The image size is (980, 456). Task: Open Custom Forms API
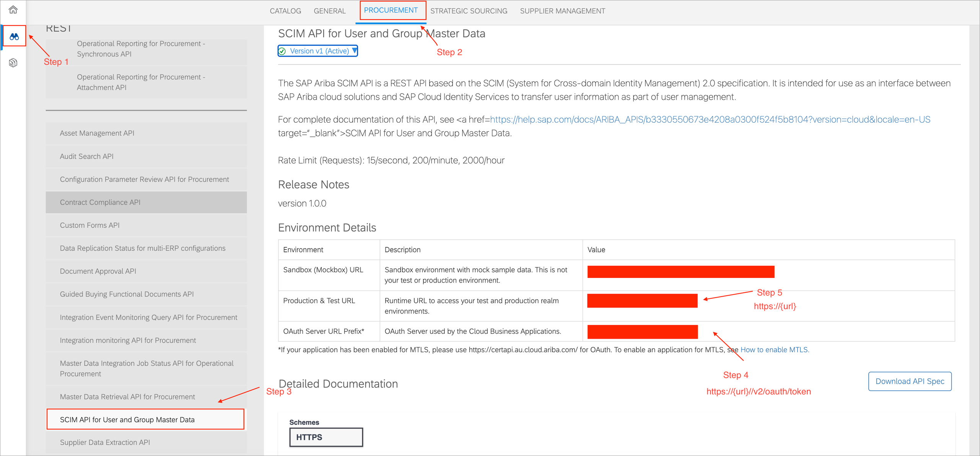[146, 225]
